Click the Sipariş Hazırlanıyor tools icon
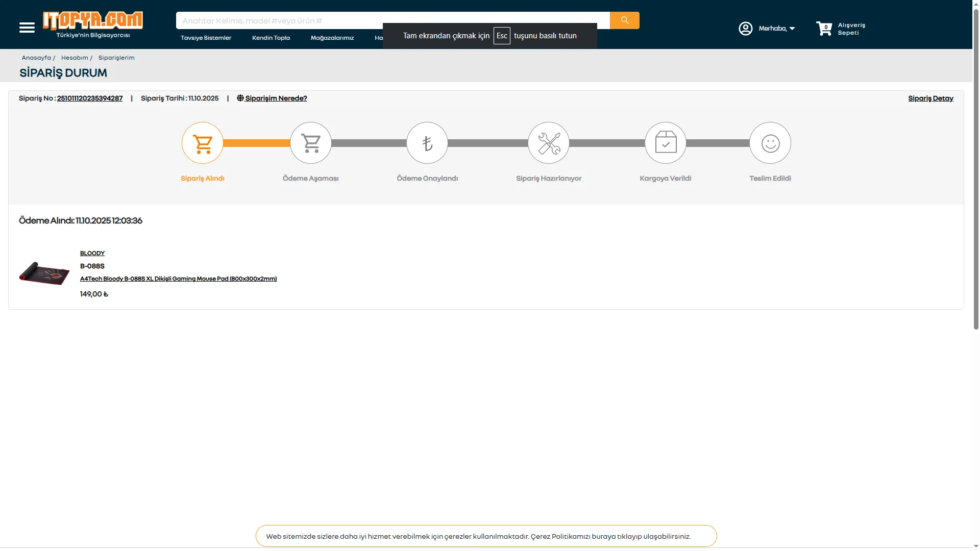Viewport: 980px width, 551px height. tap(549, 143)
